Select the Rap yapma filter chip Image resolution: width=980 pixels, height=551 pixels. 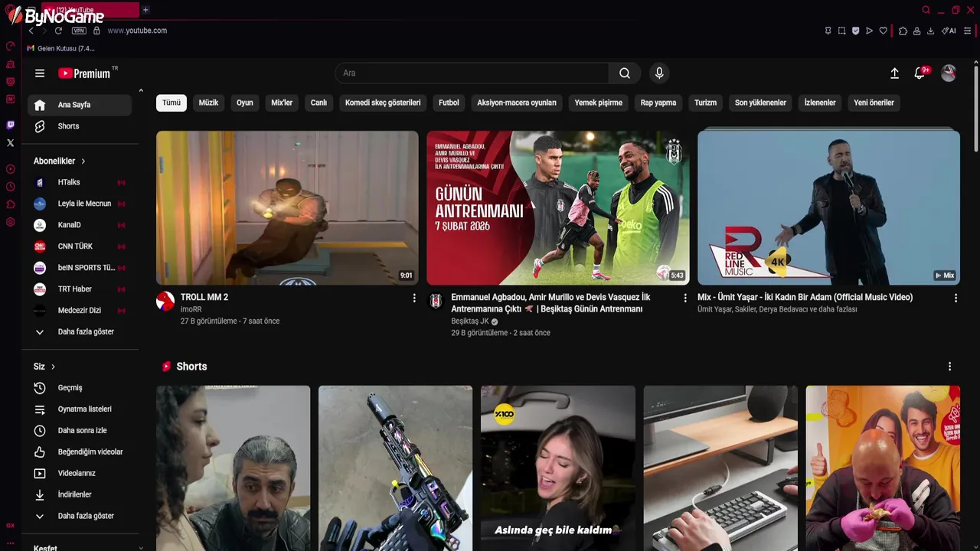658,103
